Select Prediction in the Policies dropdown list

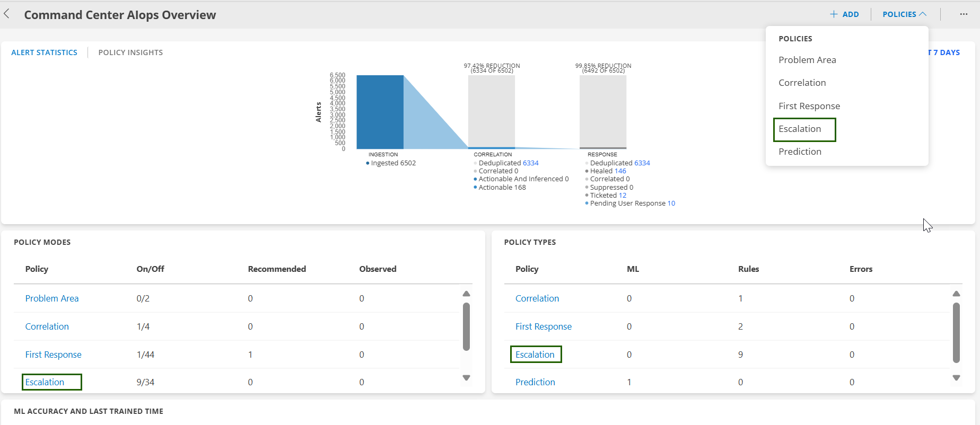click(800, 152)
